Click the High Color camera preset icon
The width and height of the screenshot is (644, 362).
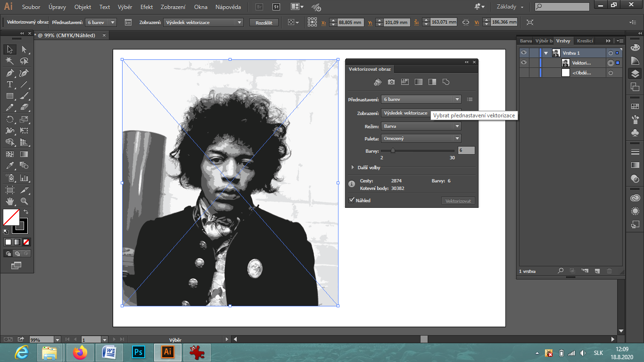[x=391, y=82]
